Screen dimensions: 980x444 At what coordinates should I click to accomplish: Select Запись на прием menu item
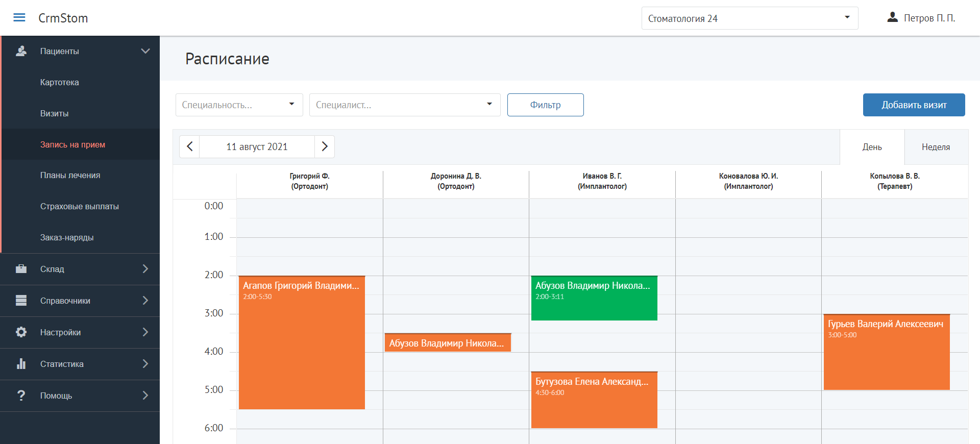[81, 144]
